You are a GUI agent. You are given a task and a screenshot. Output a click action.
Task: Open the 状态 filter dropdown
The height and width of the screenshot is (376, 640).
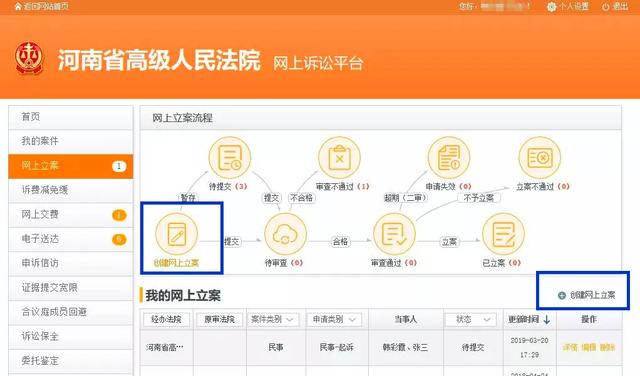[x=470, y=319]
